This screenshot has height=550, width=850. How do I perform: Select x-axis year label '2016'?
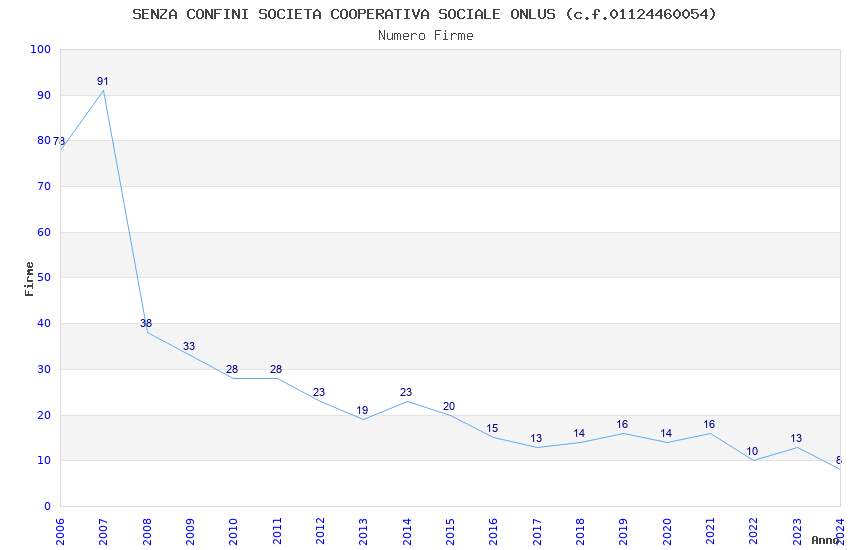pyautogui.click(x=493, y=531)
